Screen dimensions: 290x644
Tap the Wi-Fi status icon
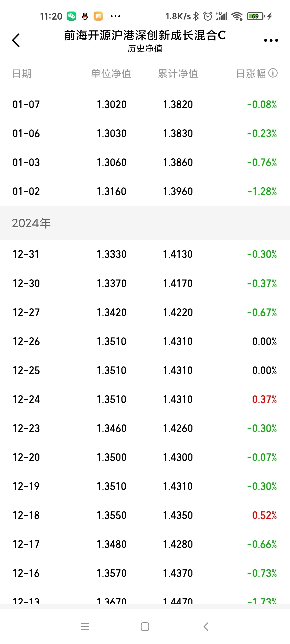[x=237, y=16]
